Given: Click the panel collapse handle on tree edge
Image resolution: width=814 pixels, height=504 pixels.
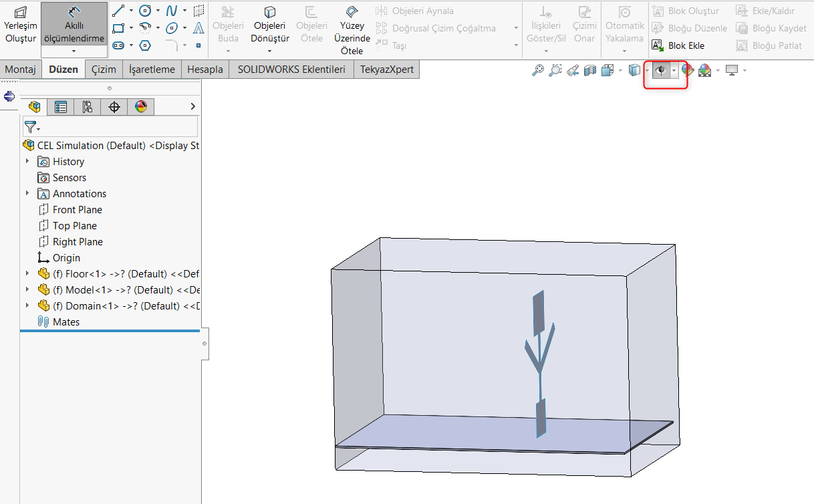Looking at the screenshot, I should pos(205,344).
